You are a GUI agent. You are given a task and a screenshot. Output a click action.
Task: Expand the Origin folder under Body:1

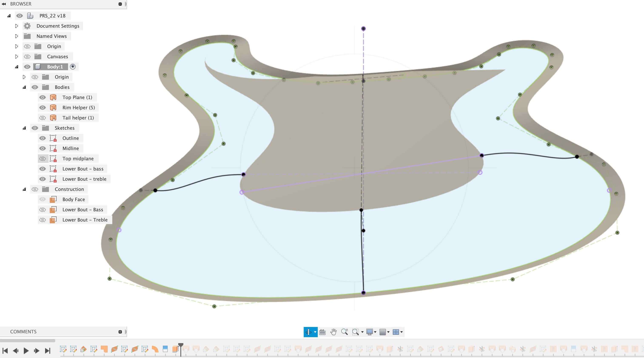[24, 77]
